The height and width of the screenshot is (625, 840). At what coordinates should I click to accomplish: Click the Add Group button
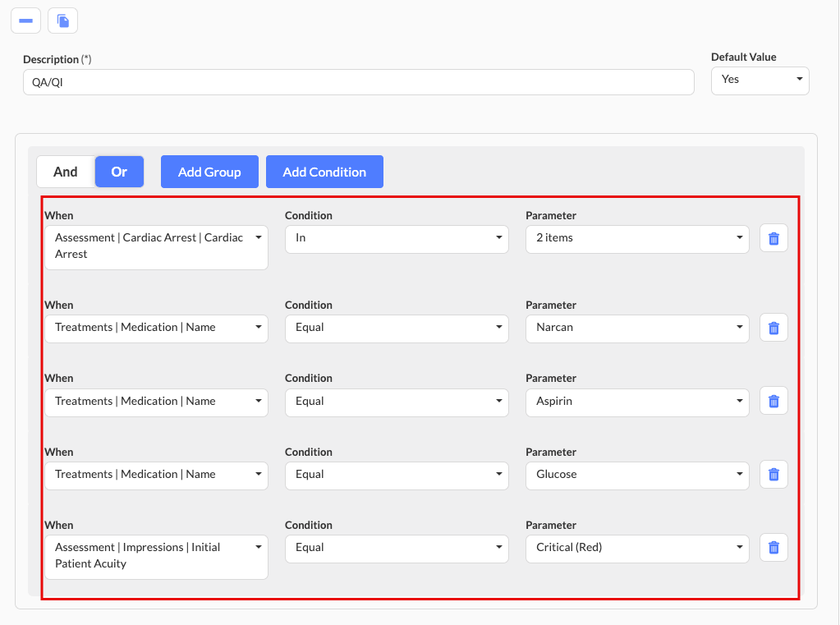pyautogui.click(x=209, y=172)
